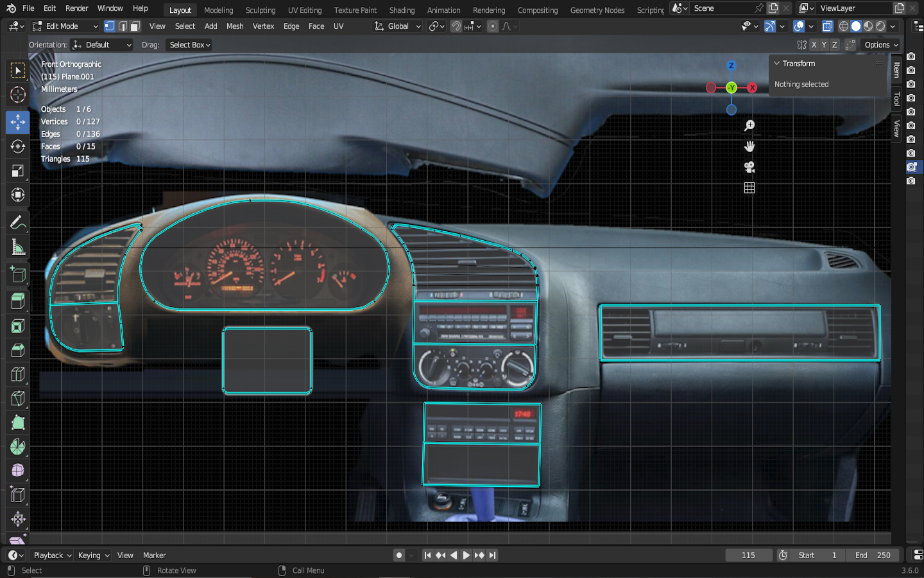Toggle viewport gizmos display

pyautogui.click(x=770, y=26)
